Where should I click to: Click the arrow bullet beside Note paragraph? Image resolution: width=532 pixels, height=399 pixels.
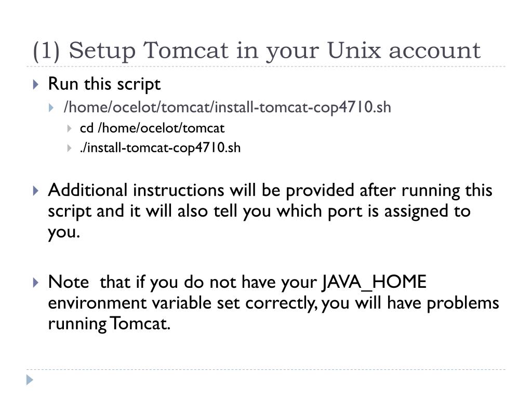[x=36, y=282]
